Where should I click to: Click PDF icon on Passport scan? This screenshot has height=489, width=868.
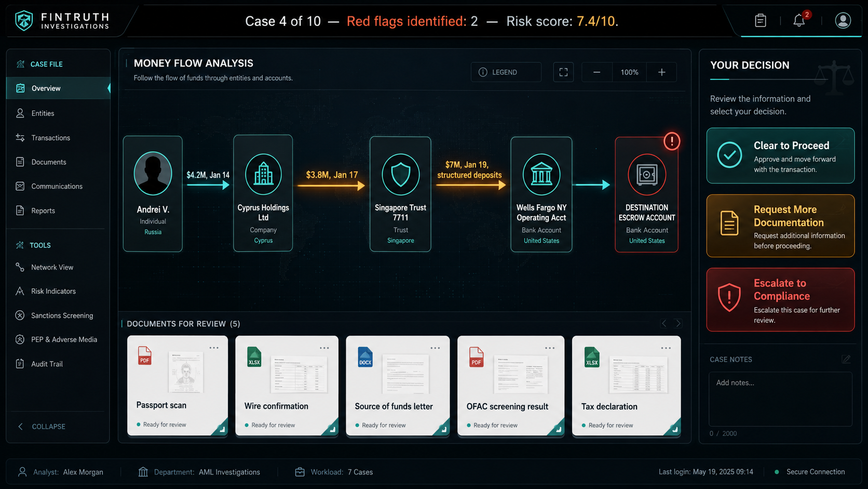[x=144, y=356]
